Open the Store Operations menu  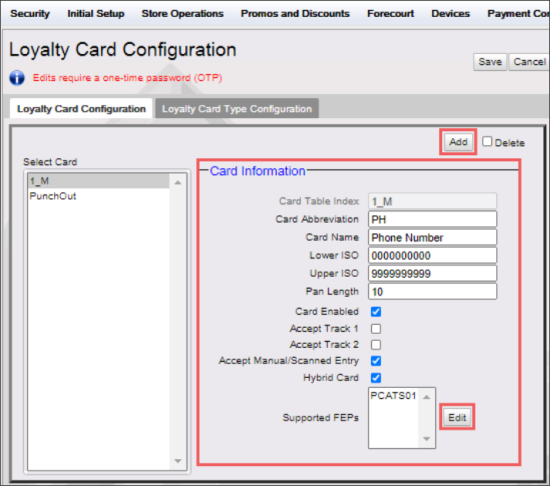[x=182, y=14]
